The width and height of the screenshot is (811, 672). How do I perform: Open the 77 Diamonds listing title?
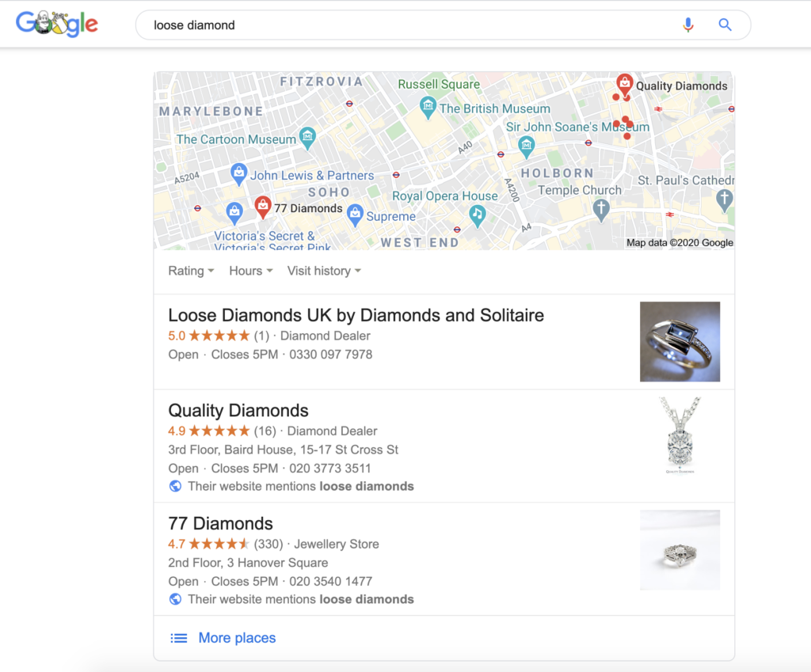coord(220,524)
